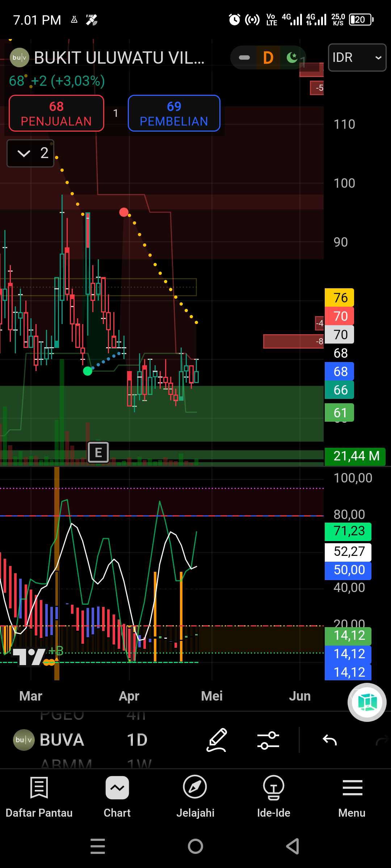Open chart settings sliders icon
The image size is (391, 868).
coord(268,740)
